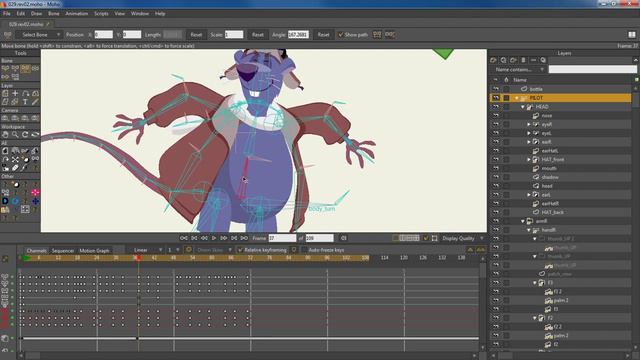Screen dimensions: 640x360
Task: Toggle visibility of the PILOT layer
Action: point(496,98)
